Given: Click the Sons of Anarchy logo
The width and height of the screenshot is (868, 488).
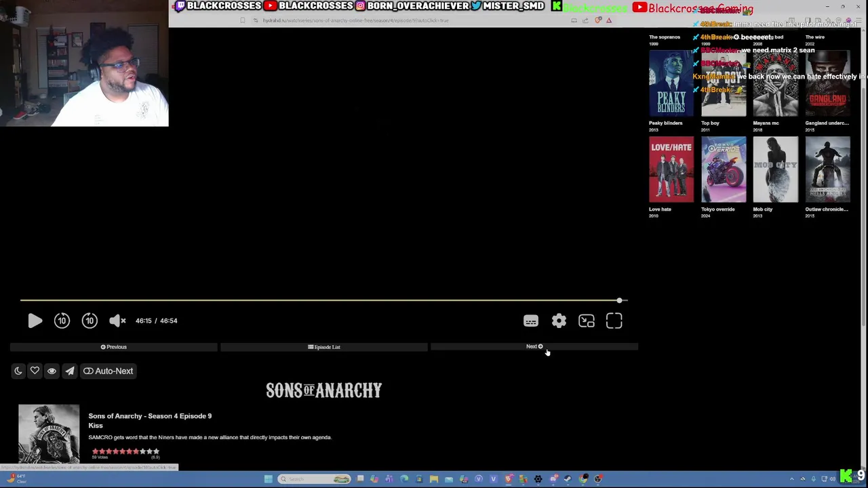Looking at the screenshot, I should pyautogui.click(x=324, y=390).
